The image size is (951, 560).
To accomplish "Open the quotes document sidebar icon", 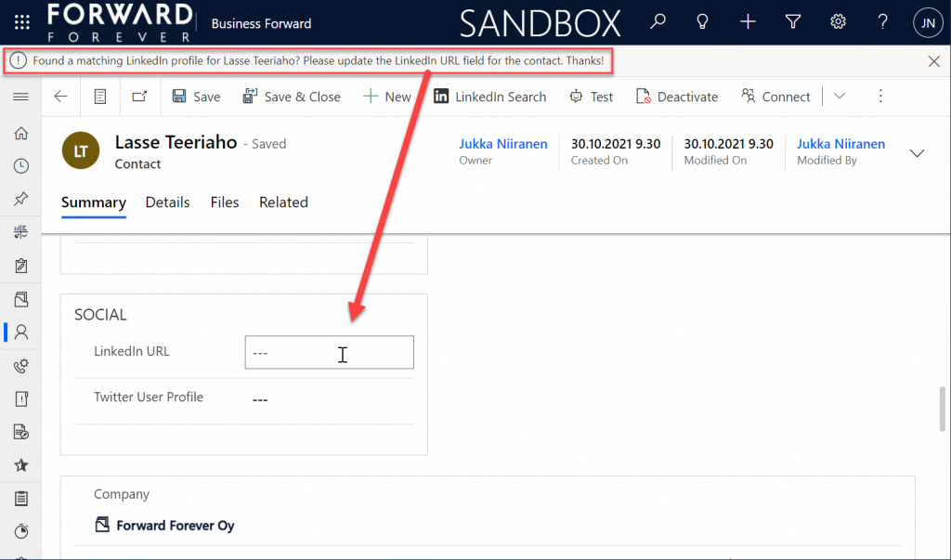I will (21, 432).
